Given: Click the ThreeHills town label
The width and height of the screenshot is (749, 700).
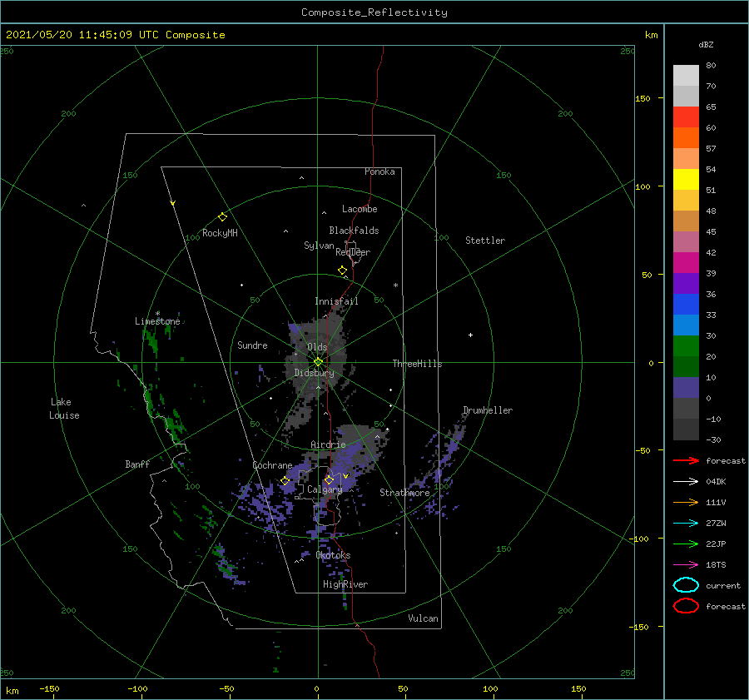Looking at the screenshot, I should (417, 364).
